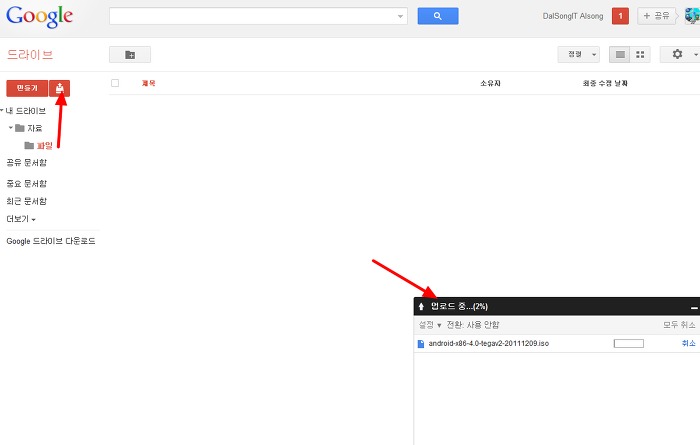Image resolution: width=700 pixels, height=445 pixels.
Task: Click the red 만들기 create button
Action: click(x=26, y=88)
